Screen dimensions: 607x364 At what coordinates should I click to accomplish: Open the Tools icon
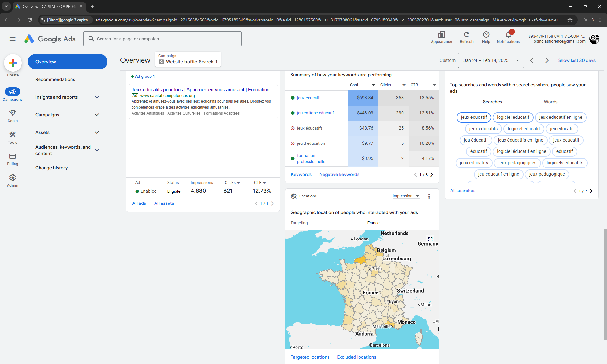pyautogui.click(x=12, y=137)
